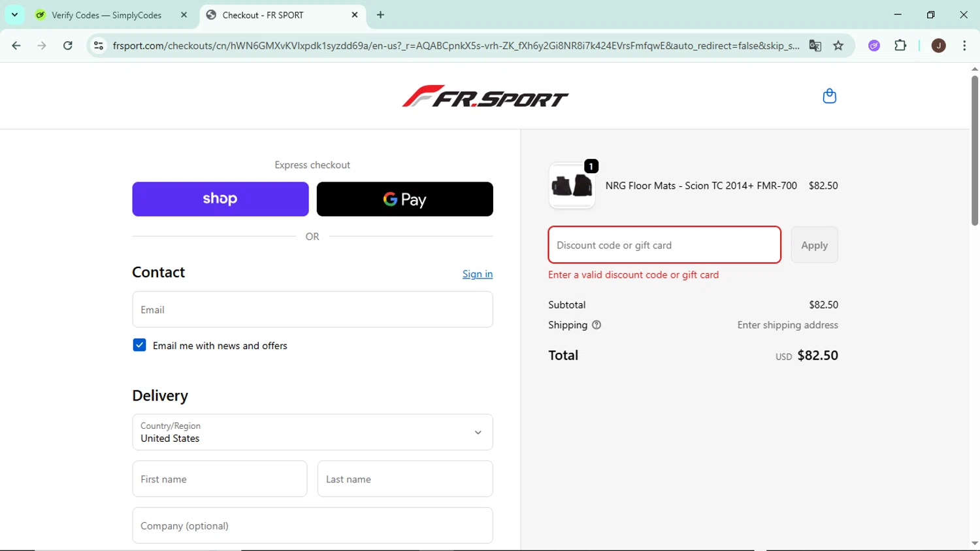Image resolution: width=980 pixels, height=551 pixels.
Task: Click the page vertical scrollbar
Action: click(x=974, y=150)
